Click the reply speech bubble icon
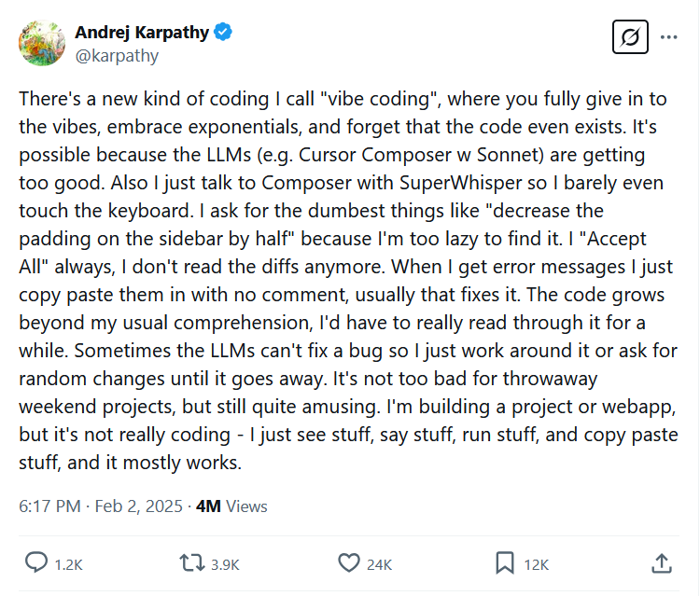 point(36,563)
